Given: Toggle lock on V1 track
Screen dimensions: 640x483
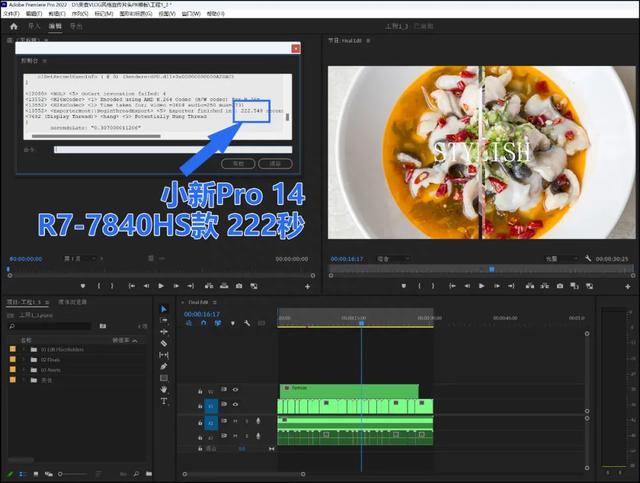Looking at the screenshot, I should coord(200,406).
